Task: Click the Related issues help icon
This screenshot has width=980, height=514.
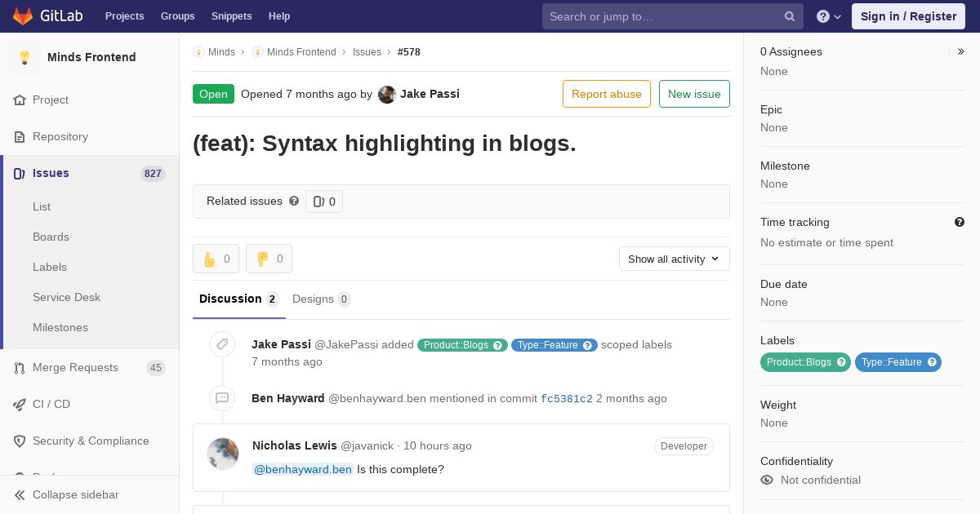Action: pyautogui.click(x=294, y=201)
